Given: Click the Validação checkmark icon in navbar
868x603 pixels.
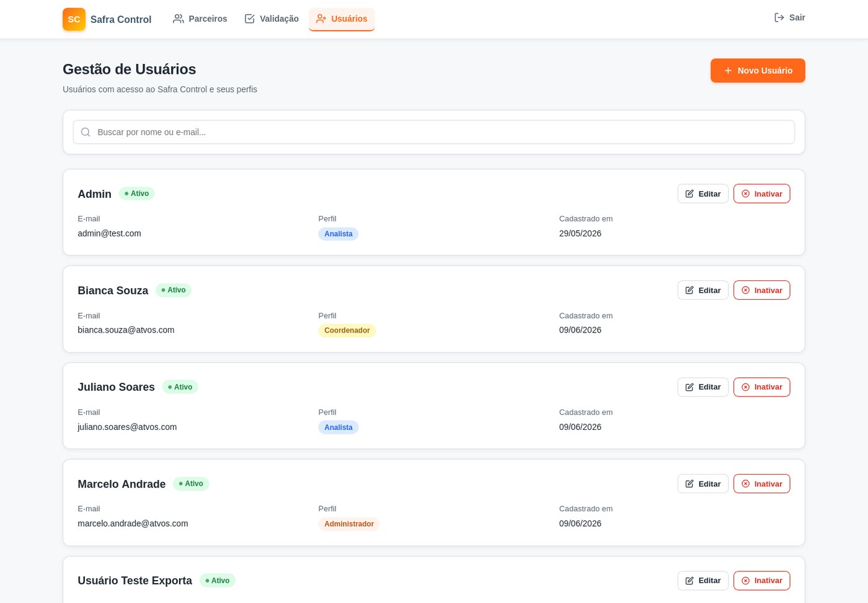Looking at the screenshot, I should pos(250,19).
